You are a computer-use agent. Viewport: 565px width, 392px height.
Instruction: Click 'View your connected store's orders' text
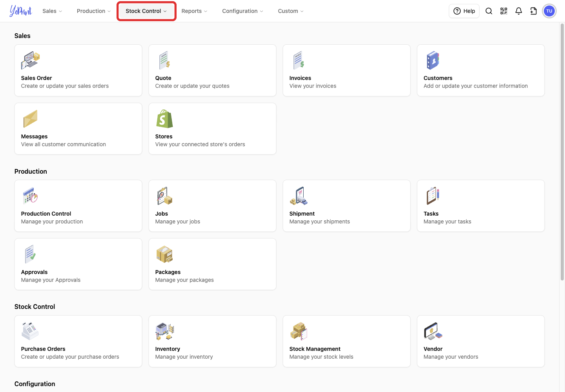pyautogui.click(x=200, y=144)
